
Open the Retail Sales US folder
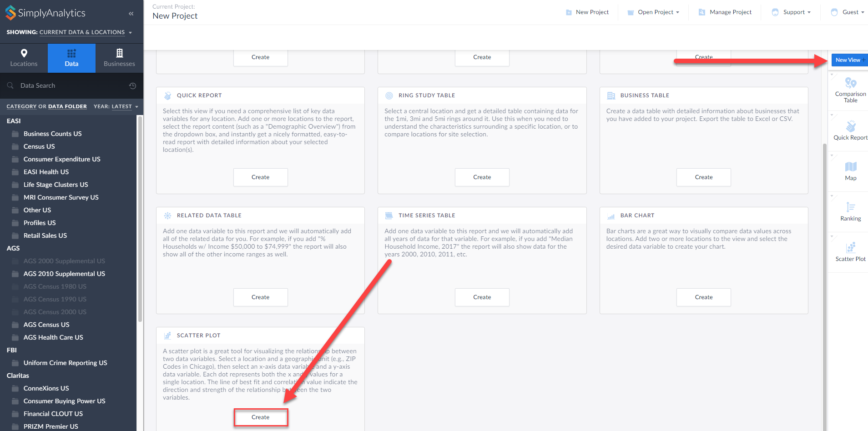45,236
